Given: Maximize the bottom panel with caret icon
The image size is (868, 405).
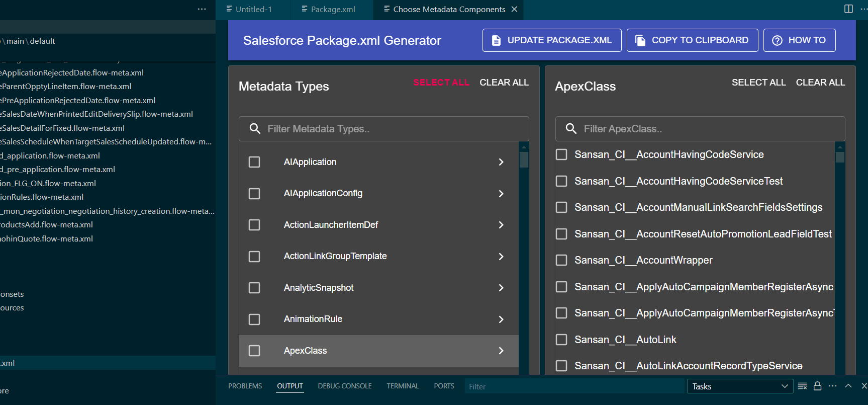Looking at the screenshot, I should [x=848, y=386].
